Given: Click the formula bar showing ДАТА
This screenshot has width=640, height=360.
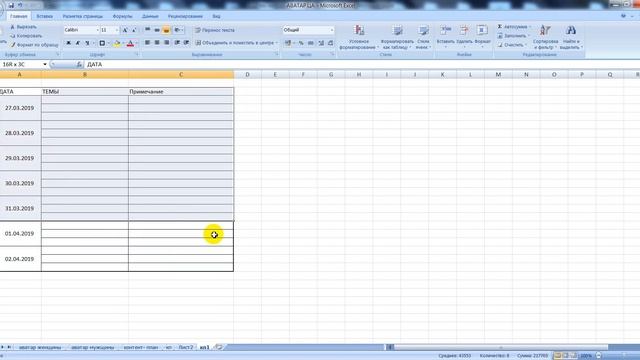Looking at the screenshot, I should (x=361, y=64).
